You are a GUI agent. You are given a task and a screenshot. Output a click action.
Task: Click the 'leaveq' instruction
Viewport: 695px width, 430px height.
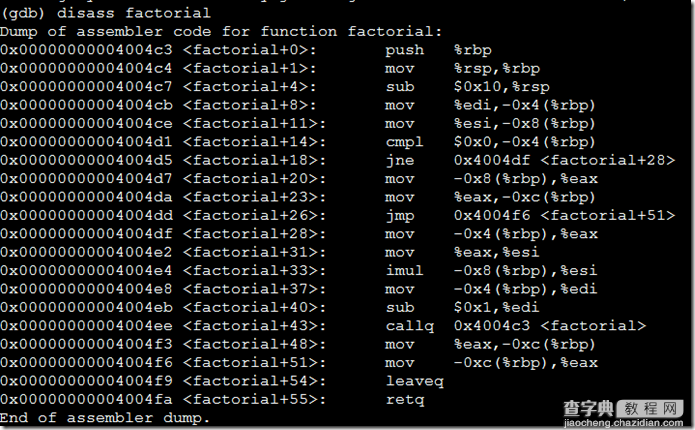[414, 381]
